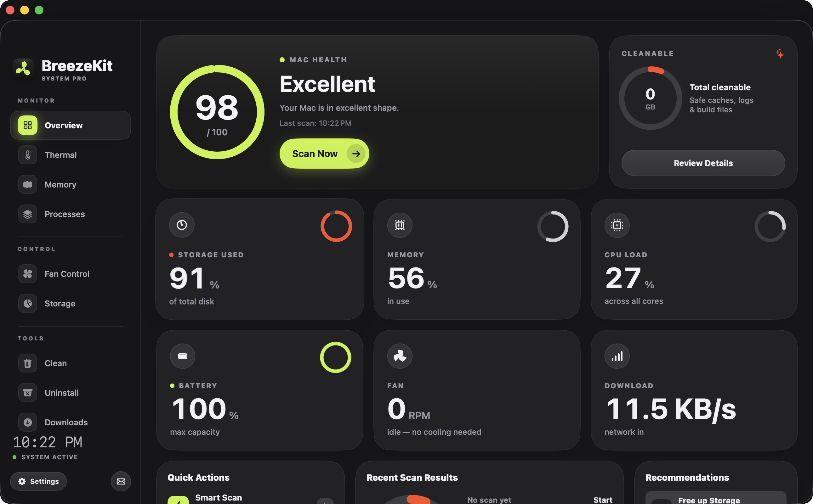Screen dimensions: 813x504
Task: Click the clock icon on Storage Used card
Action: [182, 225]
